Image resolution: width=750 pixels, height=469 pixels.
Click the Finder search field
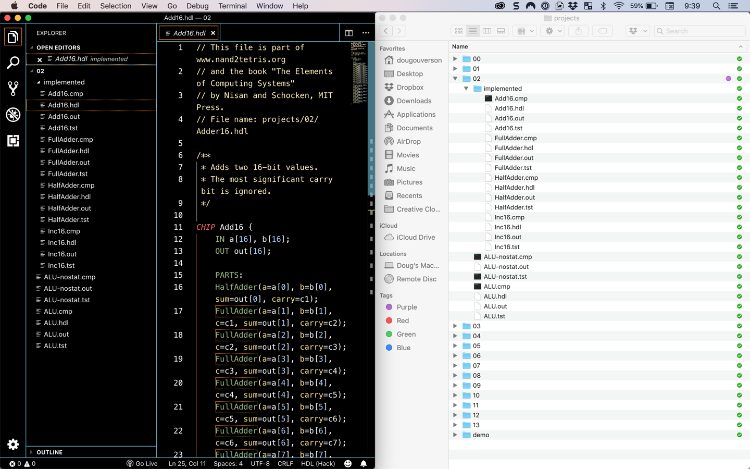click(x=700, y=31)
